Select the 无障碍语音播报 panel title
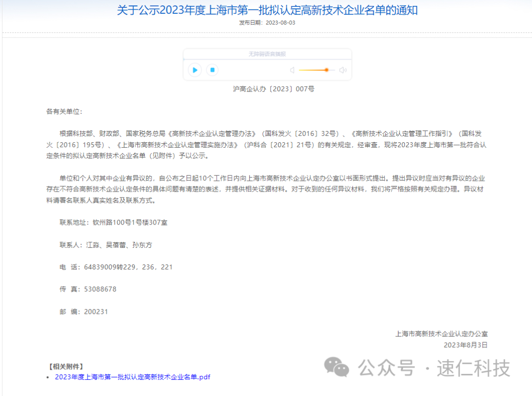The height and width of the screenshot is (396, 532). click(x=267, y=54)
